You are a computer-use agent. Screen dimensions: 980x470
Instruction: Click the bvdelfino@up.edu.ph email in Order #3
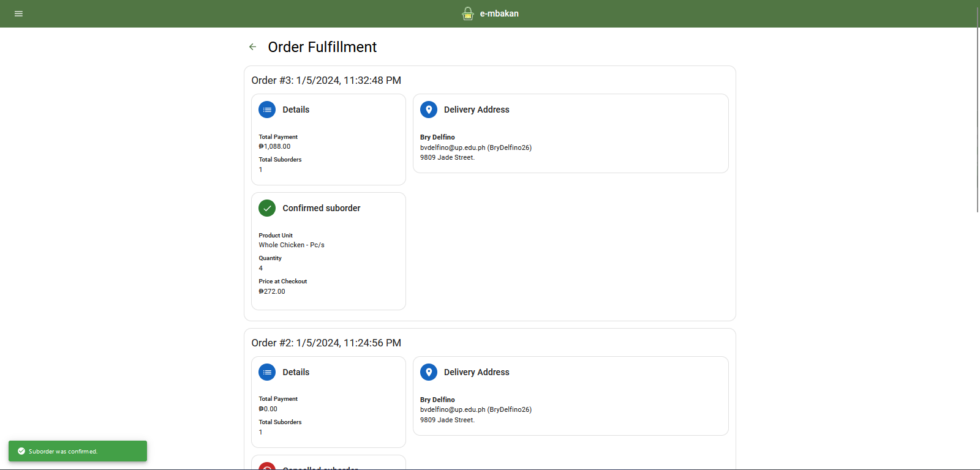(453, 147)
